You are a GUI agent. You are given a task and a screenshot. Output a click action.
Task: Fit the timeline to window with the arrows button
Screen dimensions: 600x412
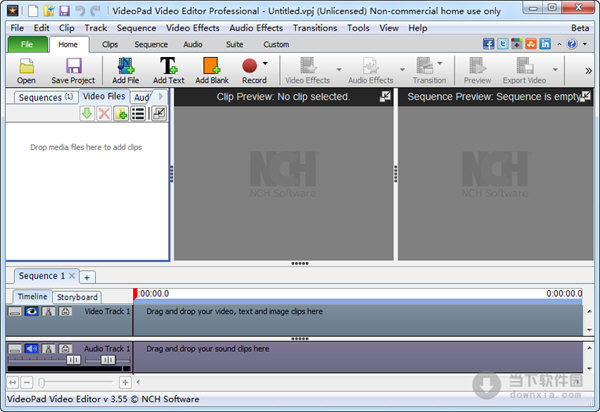13,382
